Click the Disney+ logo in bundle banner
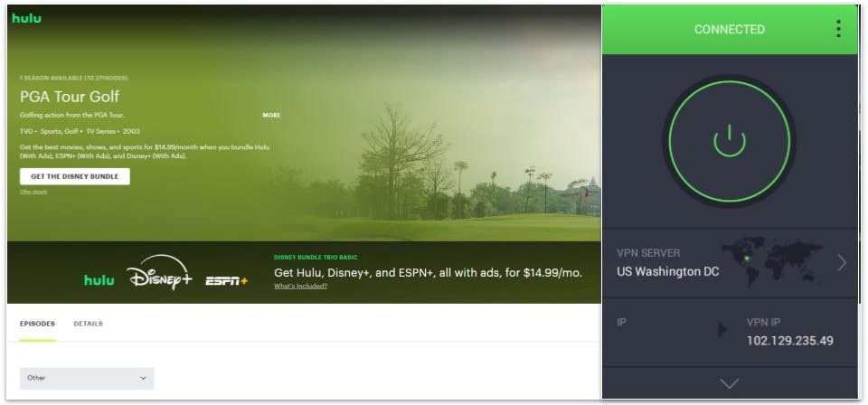Screen dimensions: 868x405 coord(159,273)
